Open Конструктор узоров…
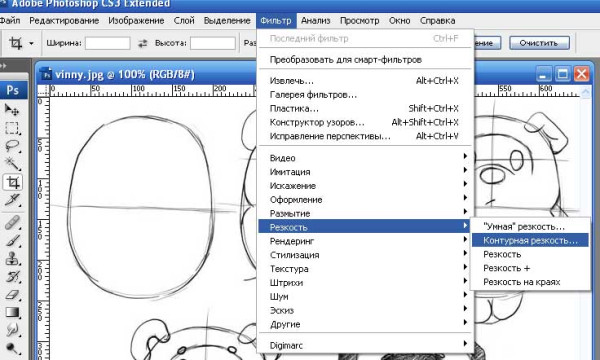The width and height of the screenshot is (600, 360). (366, 122)
